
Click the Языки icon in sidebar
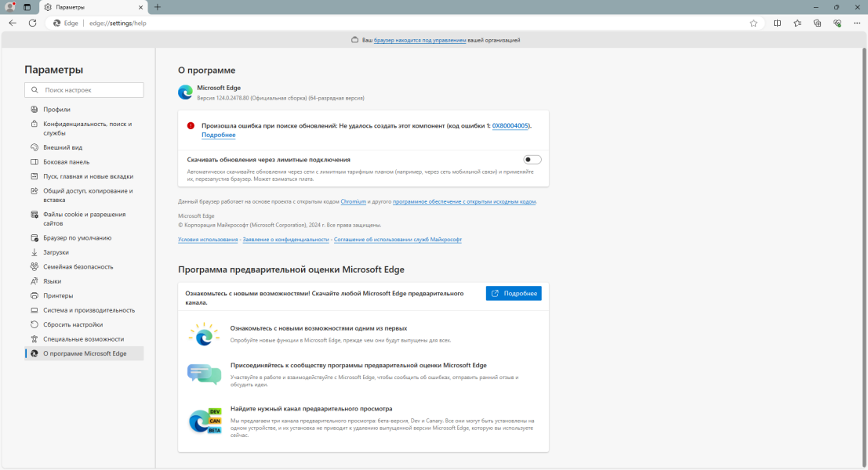(35, 281)
